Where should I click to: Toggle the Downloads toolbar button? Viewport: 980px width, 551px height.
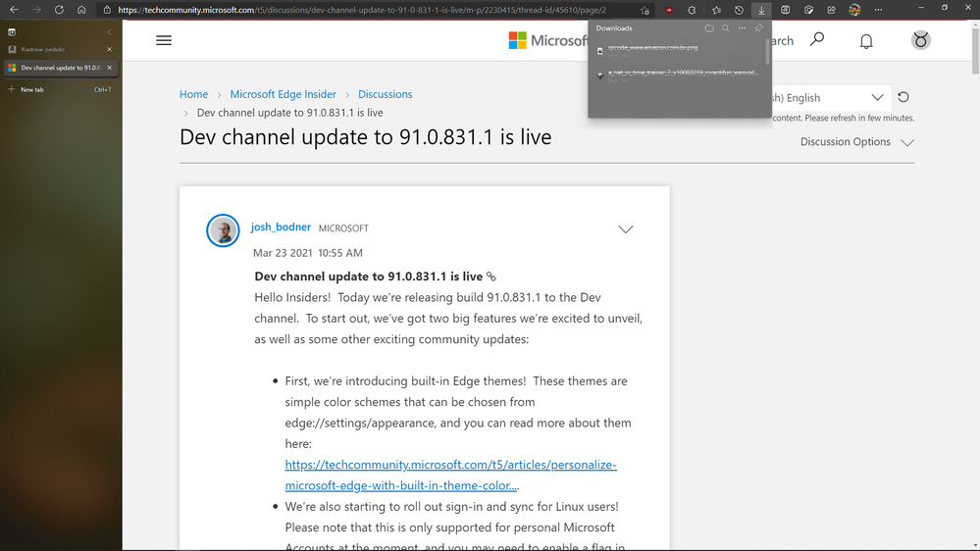click(x=761, y=10)
